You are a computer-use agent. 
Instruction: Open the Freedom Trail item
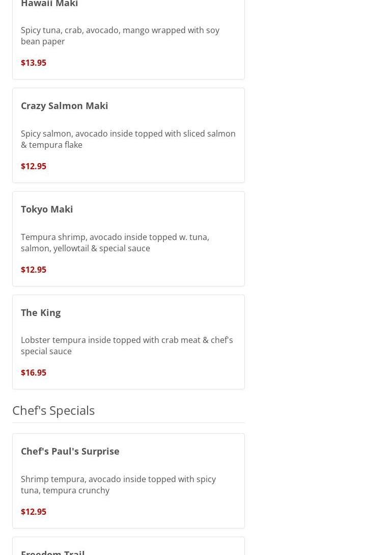click(x=53, y=551)
